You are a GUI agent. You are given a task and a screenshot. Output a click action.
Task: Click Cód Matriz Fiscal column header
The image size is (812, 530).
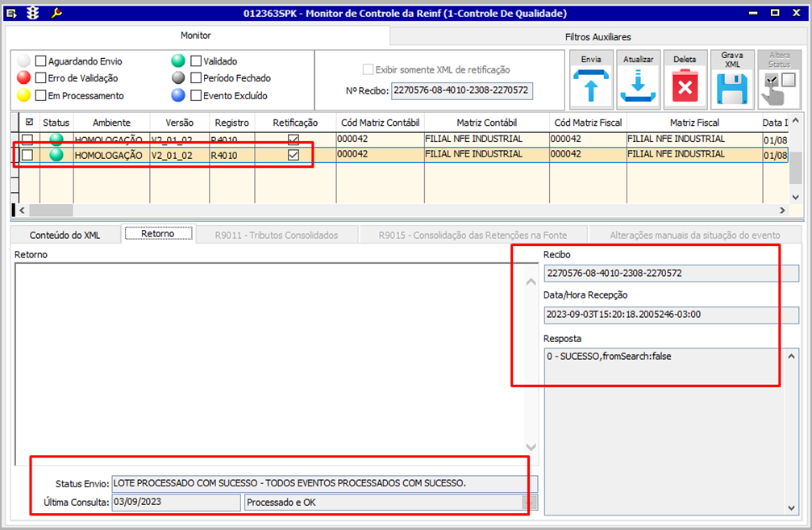pos(588,123)
